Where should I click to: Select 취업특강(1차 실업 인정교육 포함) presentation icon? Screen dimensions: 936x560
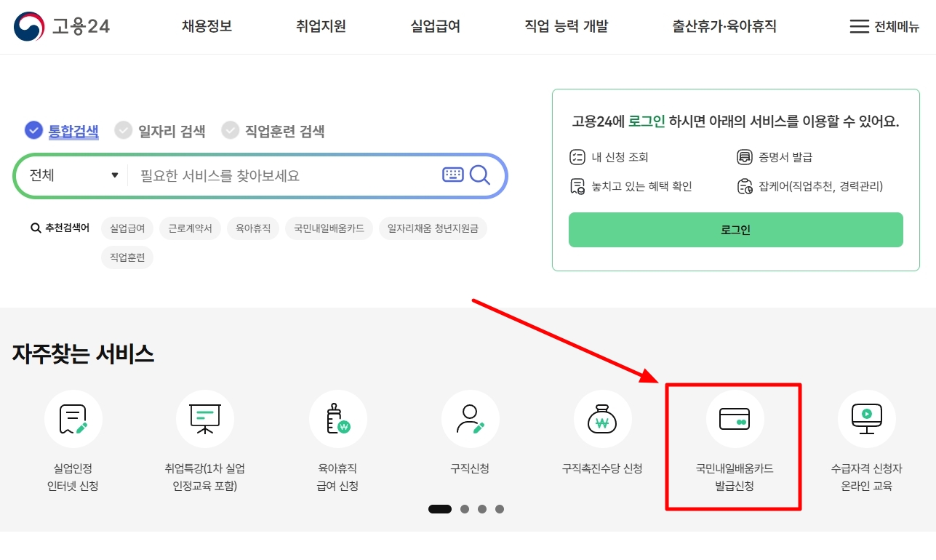(x=205, y=419)
